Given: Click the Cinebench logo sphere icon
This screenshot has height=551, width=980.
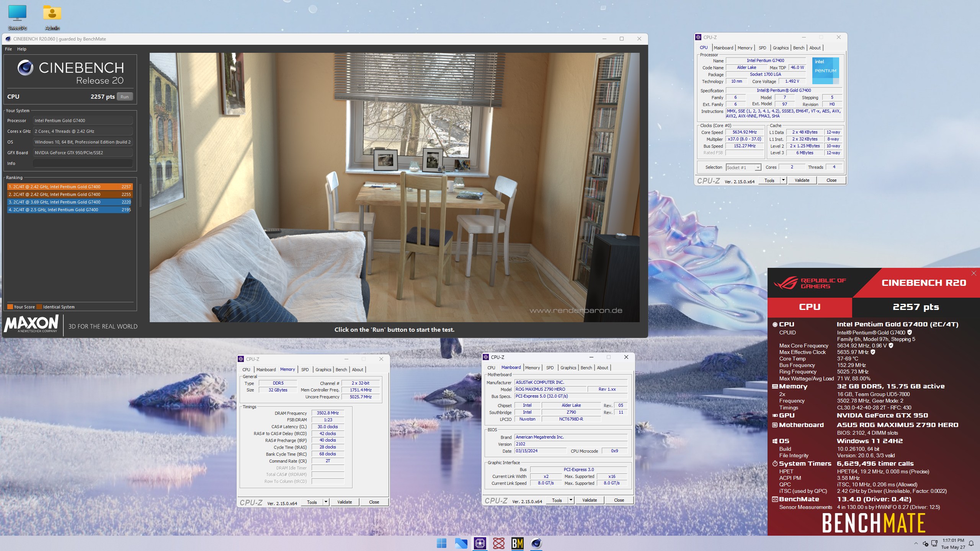Looking at the screenshot, I should 25,68.
